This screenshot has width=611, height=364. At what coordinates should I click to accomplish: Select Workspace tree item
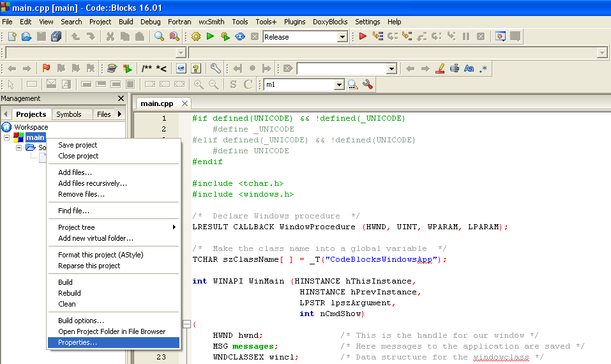tap(31, 127)
